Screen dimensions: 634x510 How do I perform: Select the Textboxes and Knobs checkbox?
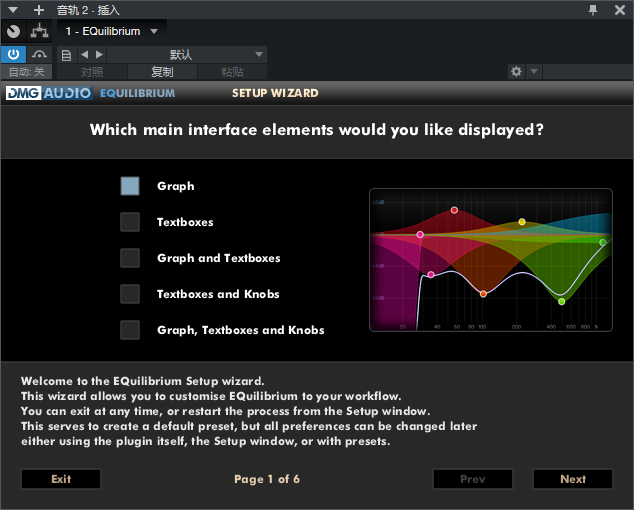(130, 294)
